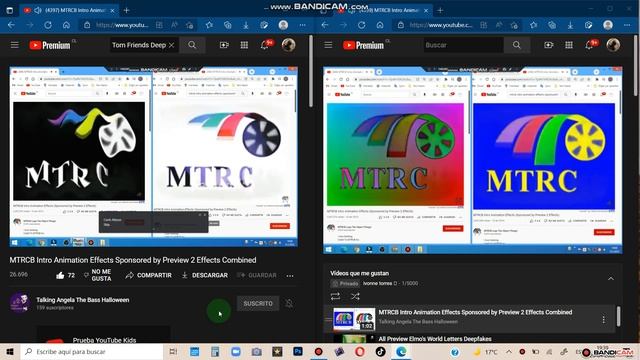Image resolution: width=640 pixels, height=360 pixels.
Task: Focus the 'Buscar' search field in right window
Action: coord(463,45)
